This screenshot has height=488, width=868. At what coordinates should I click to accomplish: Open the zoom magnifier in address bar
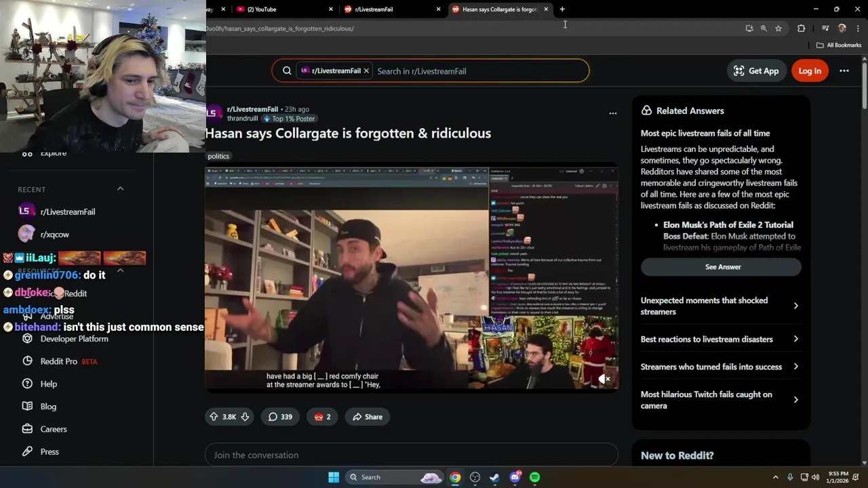pyautogui.click(x=764, y=28)
